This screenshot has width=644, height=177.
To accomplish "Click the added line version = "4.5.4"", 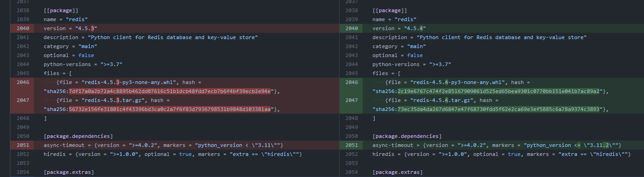I will pyautogui.click(x=399, y=28).
